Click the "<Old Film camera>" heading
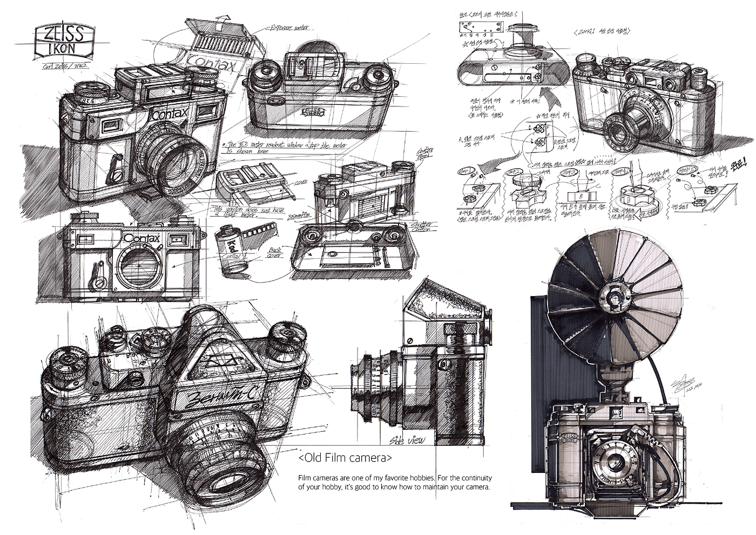Screen dimensions: 756x535 [x=345, y=458]
